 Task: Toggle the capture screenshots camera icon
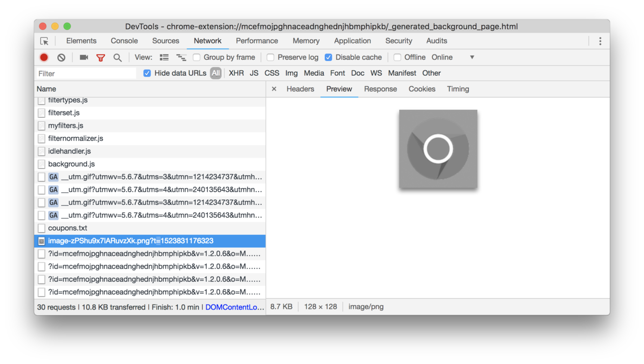coord(84,57)
